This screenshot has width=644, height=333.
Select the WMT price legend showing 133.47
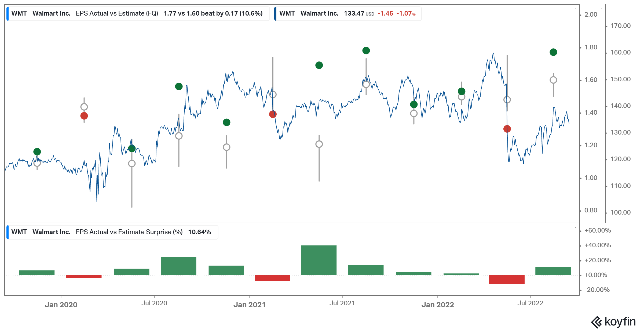(348, 13)
